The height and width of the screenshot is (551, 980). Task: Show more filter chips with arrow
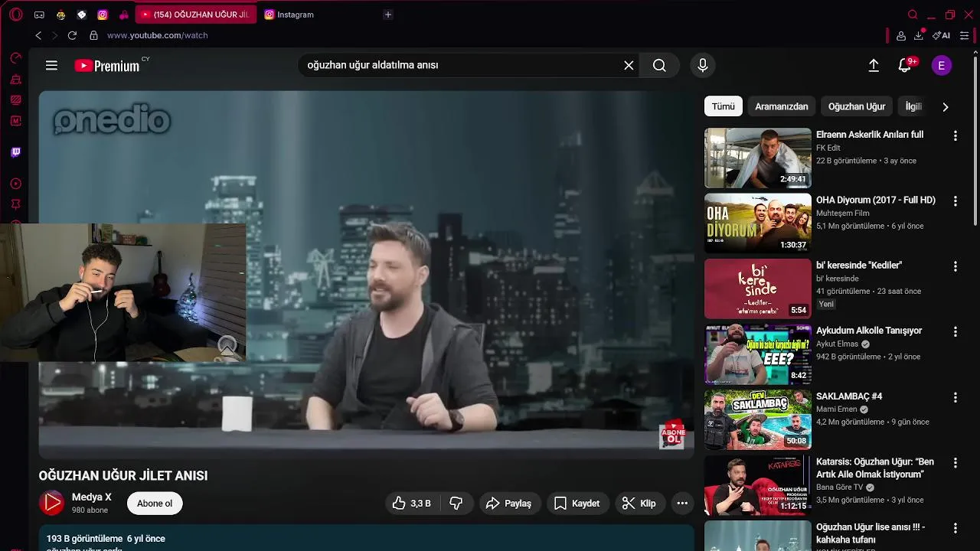click(945, 107)
